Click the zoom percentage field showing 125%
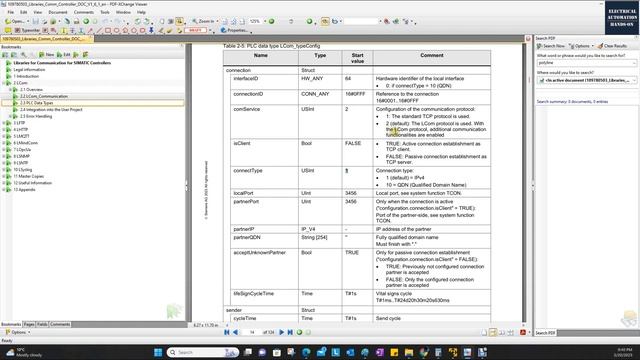 (255, 21)
